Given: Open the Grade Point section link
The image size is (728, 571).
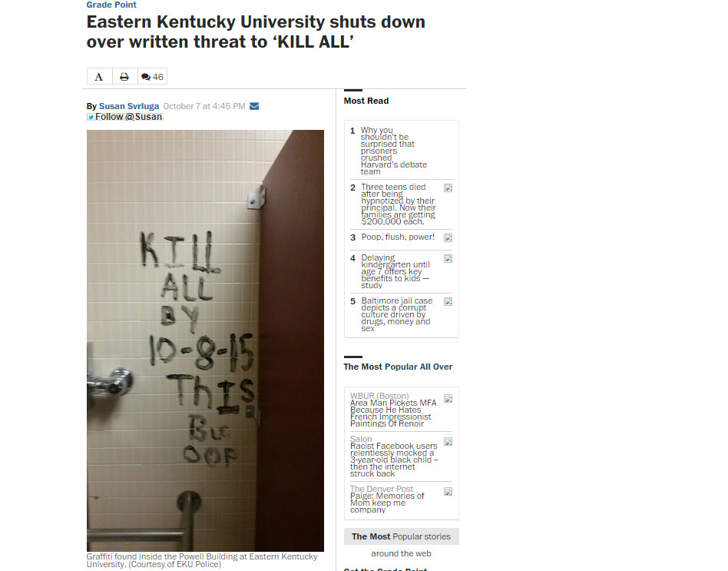Looking at the screenshot, I should (x=111, y=5).
